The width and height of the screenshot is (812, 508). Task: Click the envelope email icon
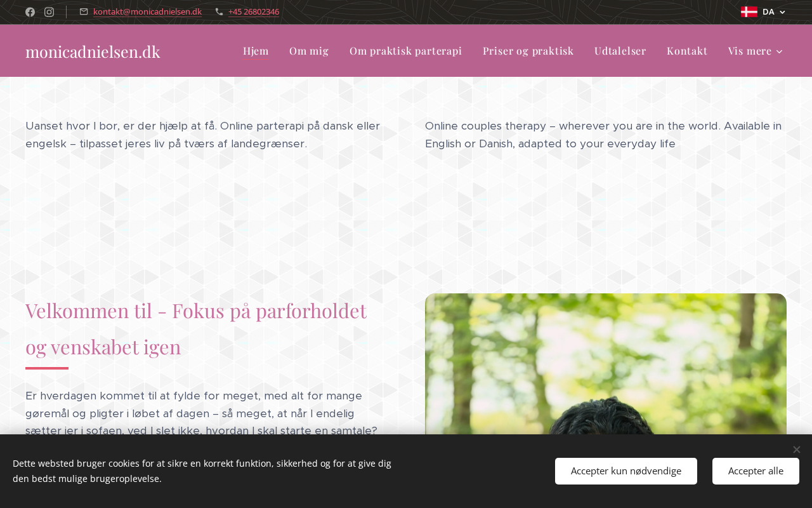[x=84, y=11]
